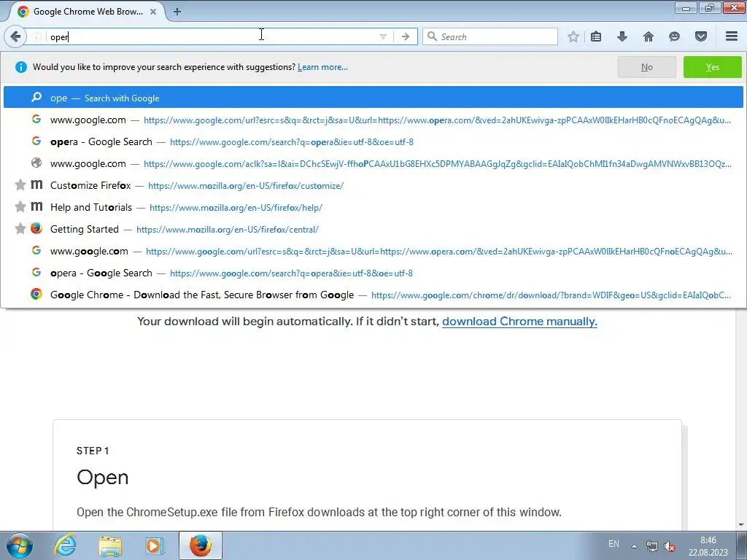747x560 pixels.
Task: Bookmark this page with star icon
Action: coord(573,36)
